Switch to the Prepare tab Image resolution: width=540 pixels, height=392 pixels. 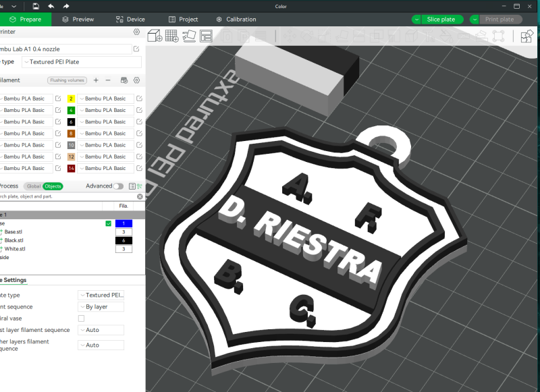[26, 20]
